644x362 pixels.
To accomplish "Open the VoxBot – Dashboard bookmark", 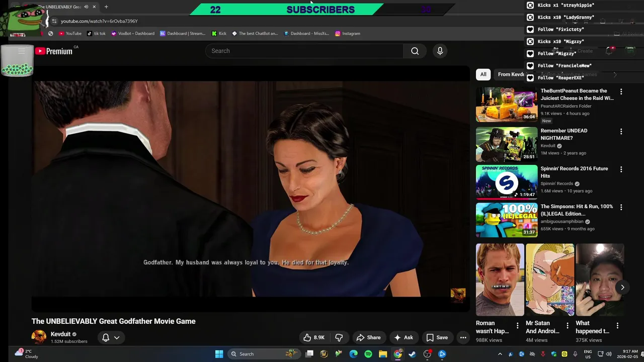I will (x=133, y=33).
